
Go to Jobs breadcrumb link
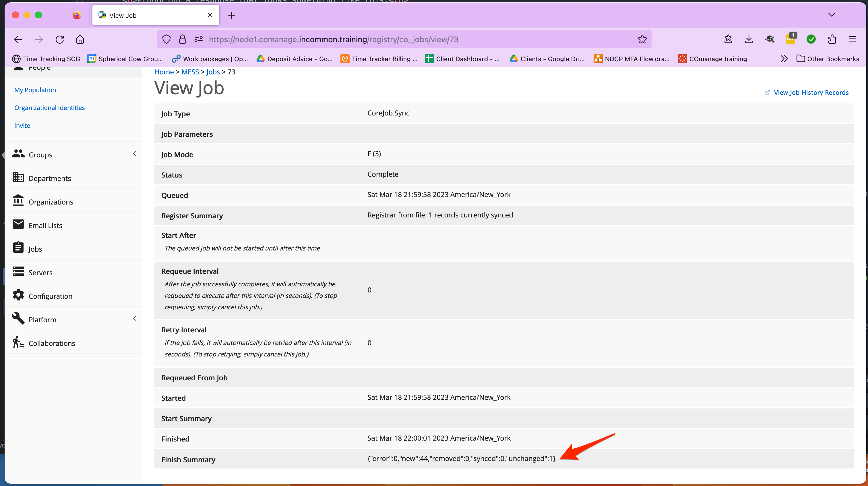pos(213,72)
